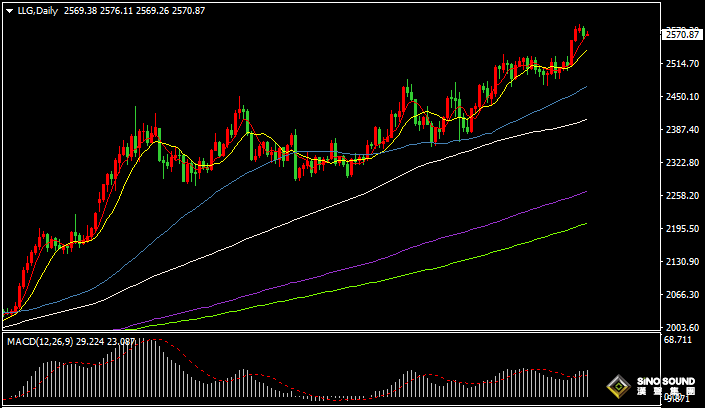Click the 2514.70 price axis label
The height and width of the screenshot is (408, 705).
(680, 63)
